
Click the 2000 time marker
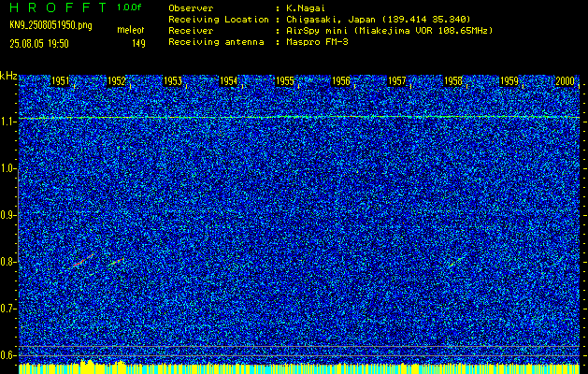click(566, 81)
